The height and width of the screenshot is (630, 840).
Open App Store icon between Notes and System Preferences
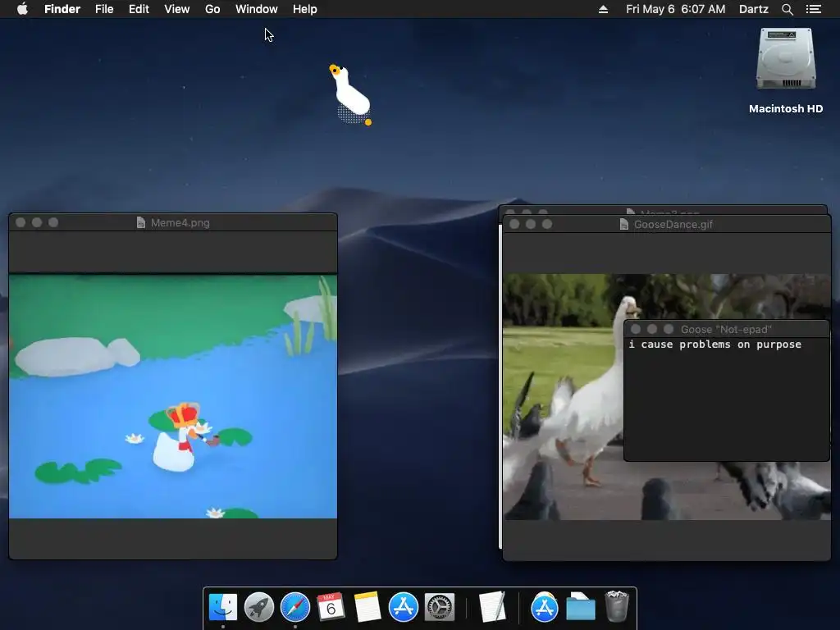point(404,607)
